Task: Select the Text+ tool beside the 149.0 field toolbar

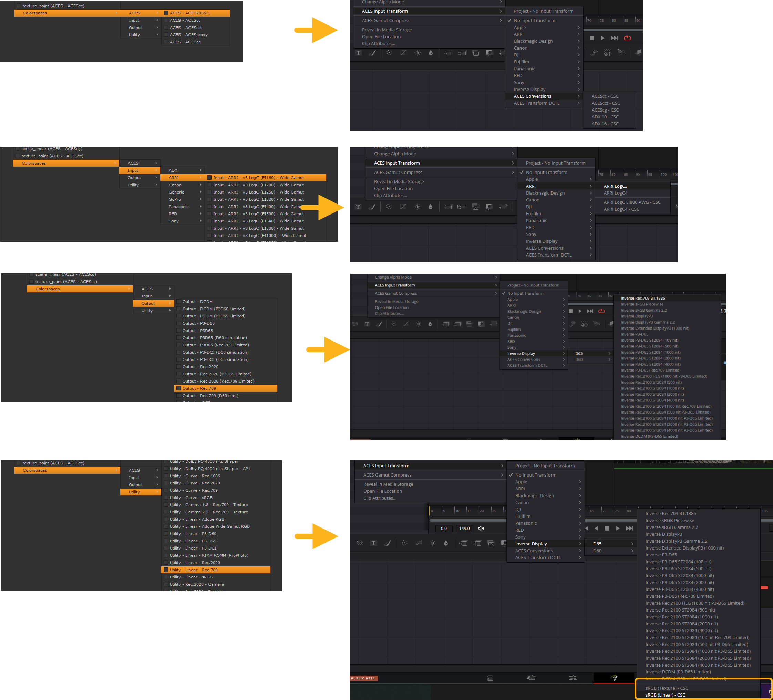Action: 373,543
